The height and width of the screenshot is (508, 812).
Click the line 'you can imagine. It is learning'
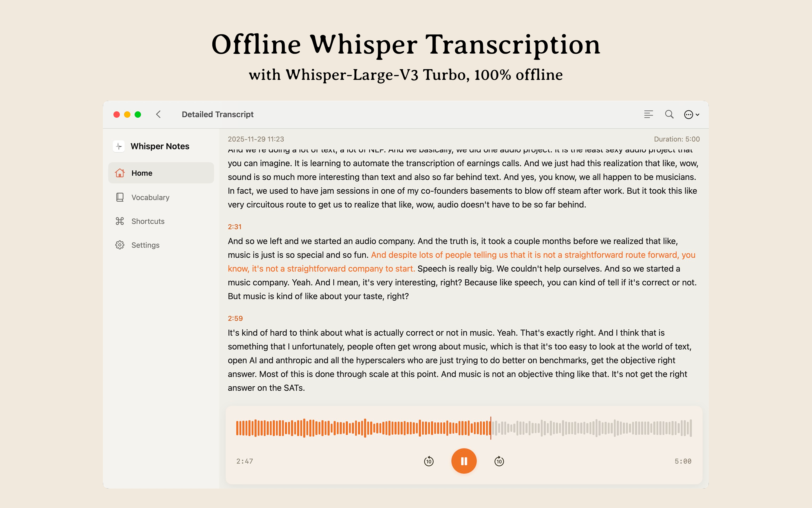pyautogui.click(x=463, y=163)
